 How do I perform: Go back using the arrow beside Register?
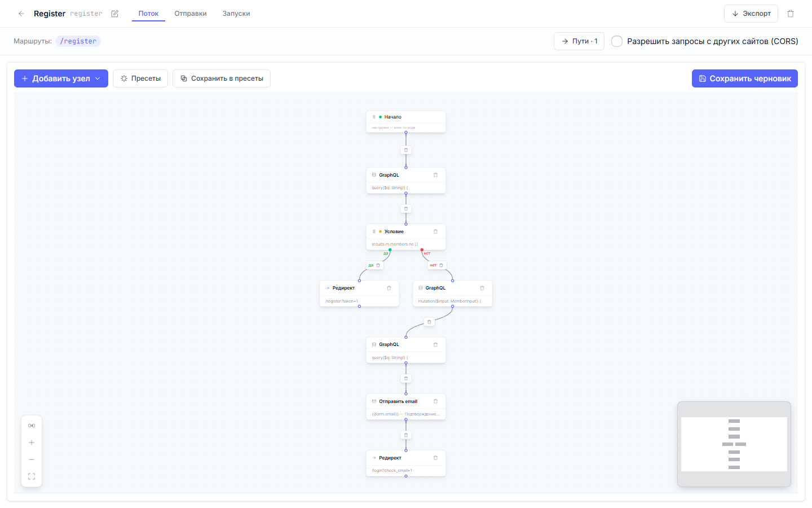21,14
